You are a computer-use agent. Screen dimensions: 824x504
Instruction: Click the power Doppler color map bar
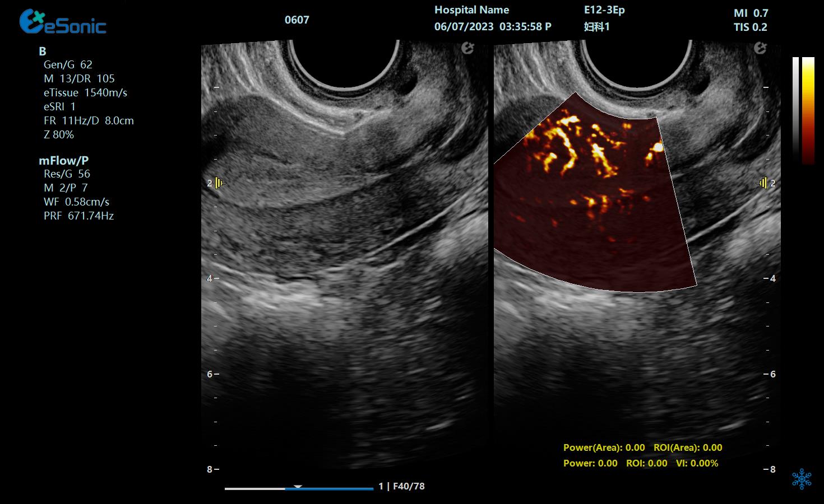808,110
